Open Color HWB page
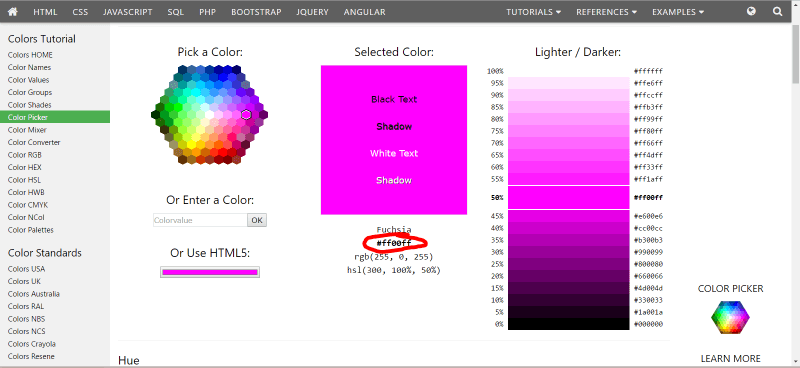Viewport: 800px width, 368px height. tap(26, 192)
